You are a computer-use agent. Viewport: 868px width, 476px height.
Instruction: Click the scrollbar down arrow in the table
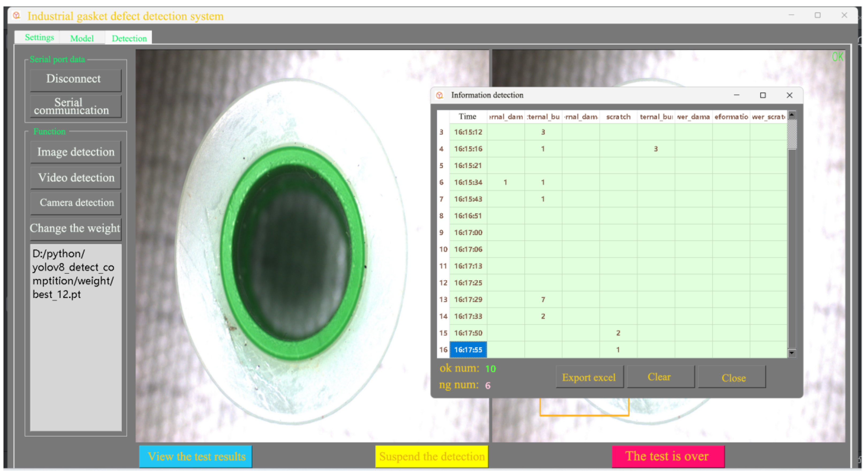[x=792, y=353]
